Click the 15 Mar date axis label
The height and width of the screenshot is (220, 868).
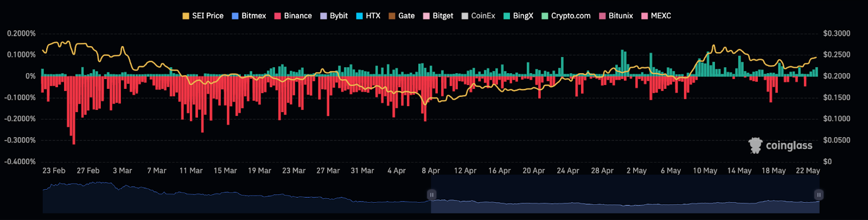225,171
